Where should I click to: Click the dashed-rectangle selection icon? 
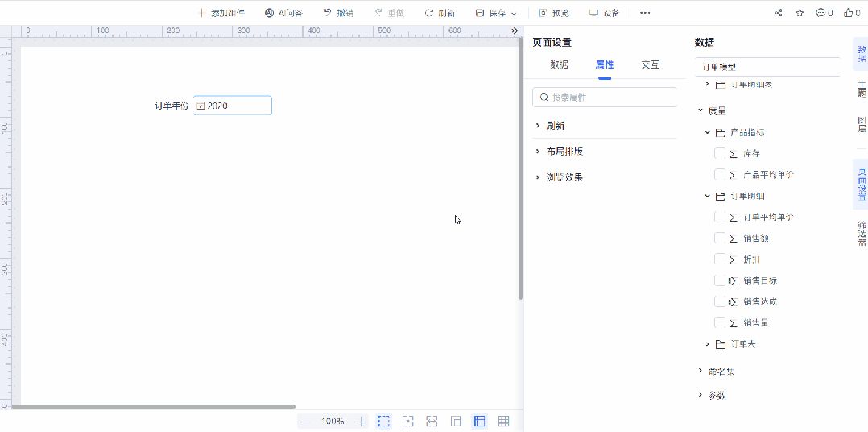[x=383, y=422]
